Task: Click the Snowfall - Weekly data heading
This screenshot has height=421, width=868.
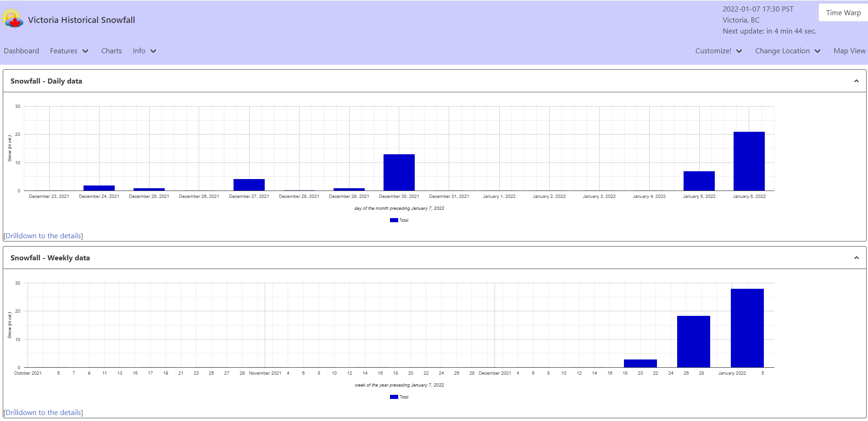Action: pyautogui.click(x=50, y=258)
